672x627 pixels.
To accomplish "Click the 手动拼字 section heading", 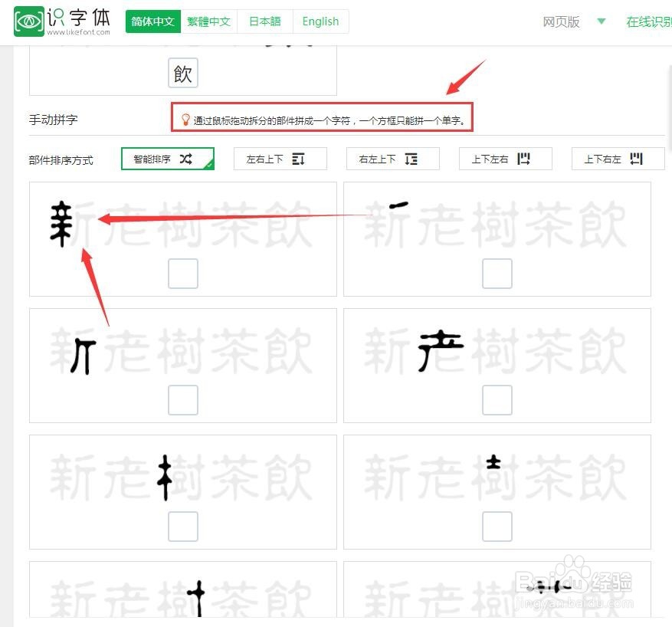I will point(53,120).
